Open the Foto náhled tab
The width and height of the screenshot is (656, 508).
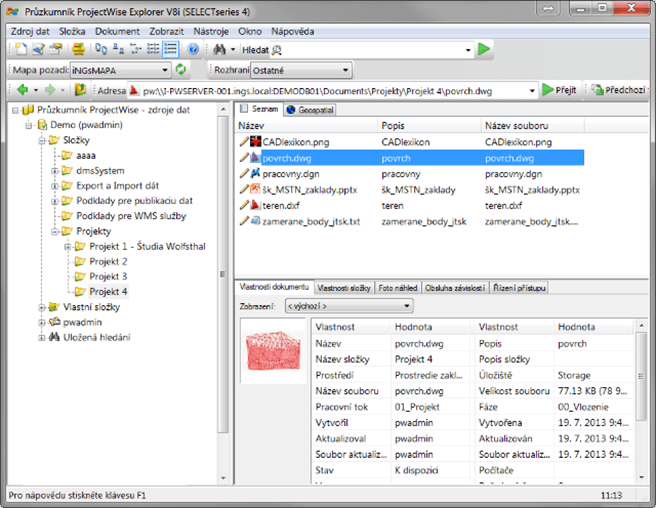(398, 288)
